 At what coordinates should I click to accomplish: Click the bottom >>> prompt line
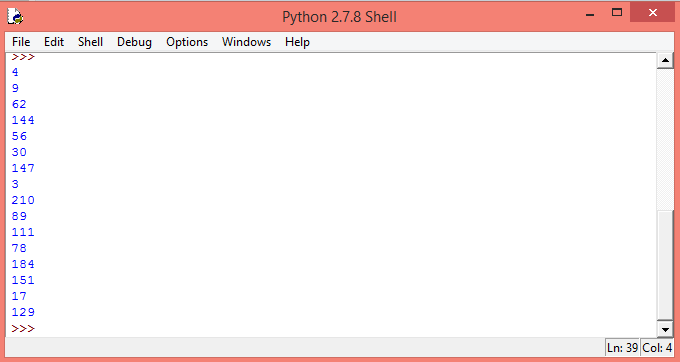click(23, 329)
